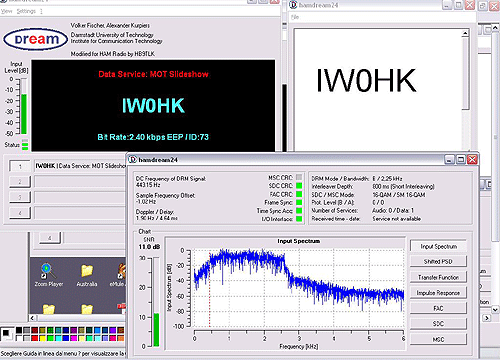The width and height of the screenshot is (500, 360).
Task: Pick the white color swatch
Action: pyautogui.click(x=19, y=338)
